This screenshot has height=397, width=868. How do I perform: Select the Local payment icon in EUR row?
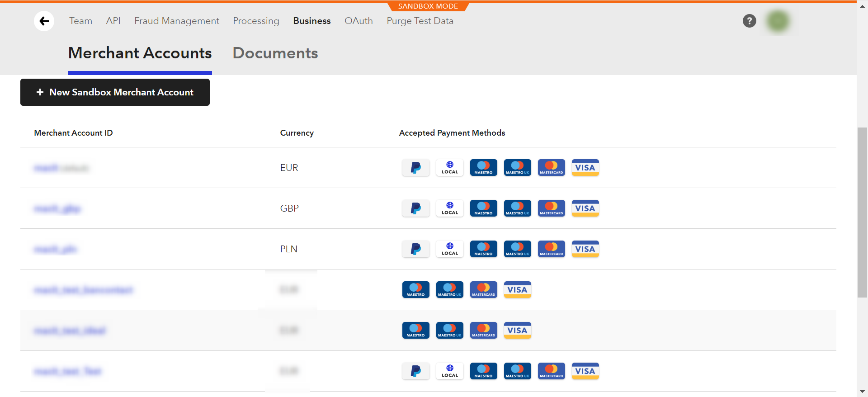click(450, 168)
